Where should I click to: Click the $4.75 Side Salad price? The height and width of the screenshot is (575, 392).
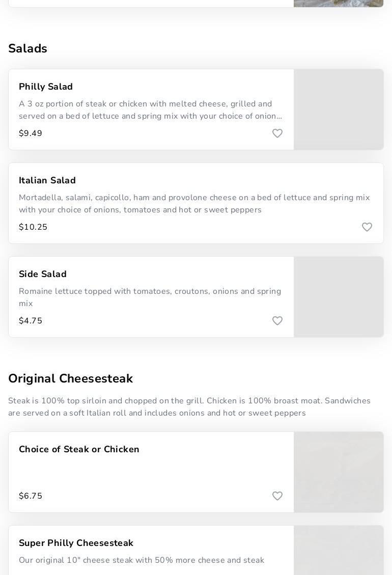(31, 321)
